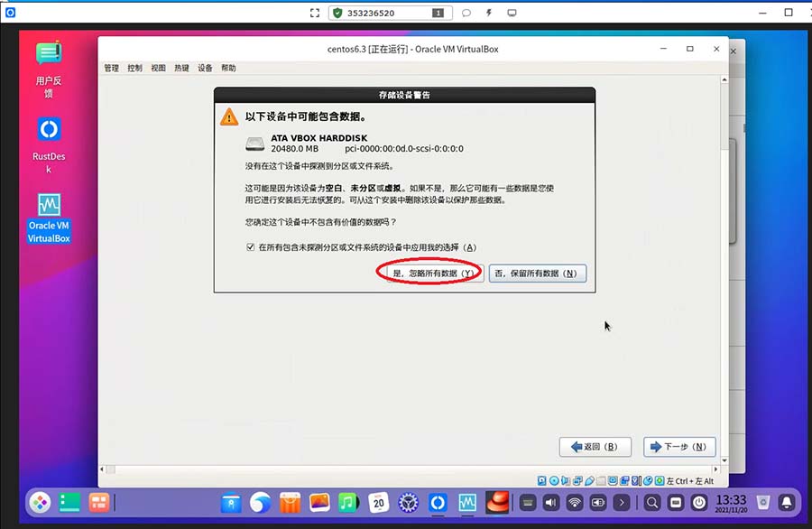Screen dimensions: 812x529
Task: Click the battery icon in dock tray
Action: (x=598, y=503)
